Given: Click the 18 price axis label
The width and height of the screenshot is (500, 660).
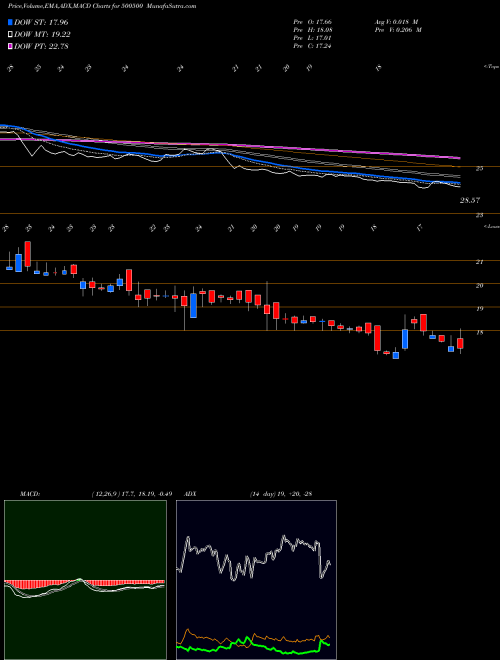Looking at the screenshot, I should point(479,332).
